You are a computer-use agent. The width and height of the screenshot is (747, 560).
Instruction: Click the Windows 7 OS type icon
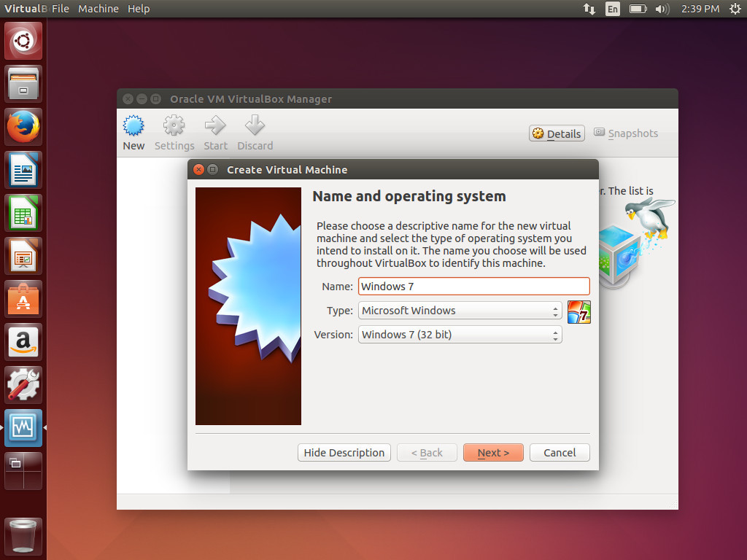pos(578,311)
